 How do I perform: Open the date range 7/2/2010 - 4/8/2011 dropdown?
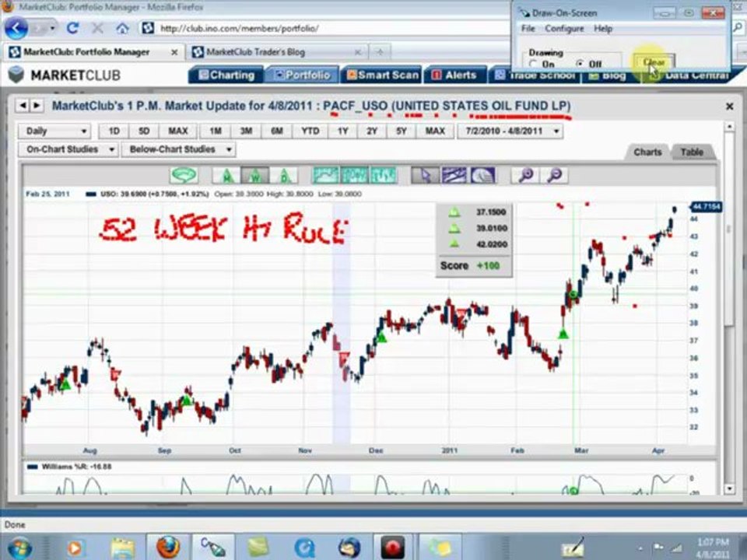tap(510, 131)
